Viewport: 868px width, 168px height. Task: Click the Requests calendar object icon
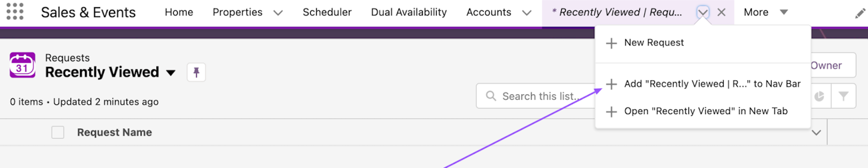[x=22, y=65]
